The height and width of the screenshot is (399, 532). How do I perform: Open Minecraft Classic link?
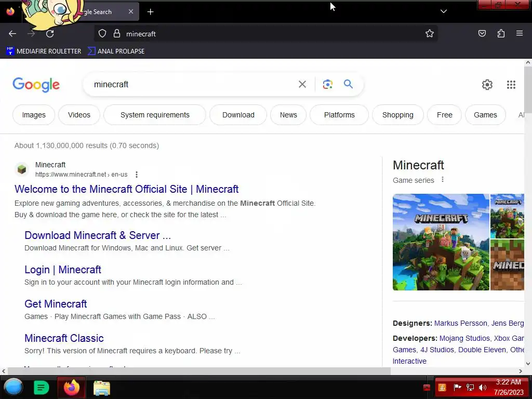[64, 338]
